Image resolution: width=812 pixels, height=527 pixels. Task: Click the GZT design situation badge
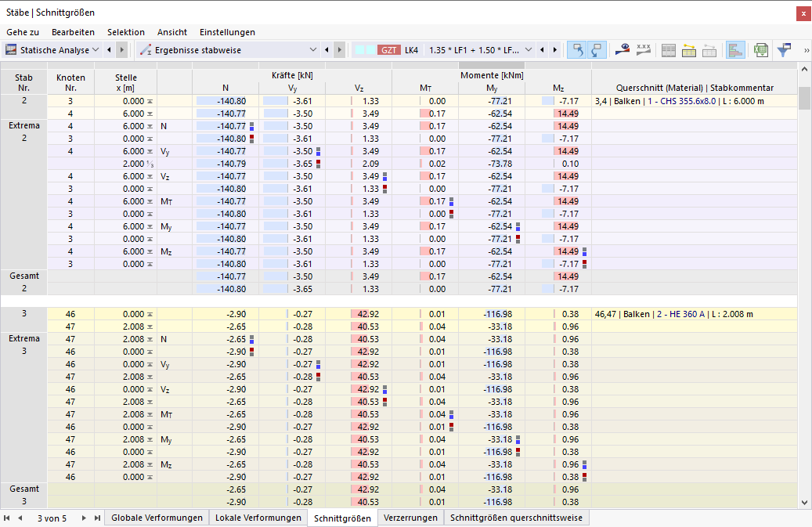(389, 50)
